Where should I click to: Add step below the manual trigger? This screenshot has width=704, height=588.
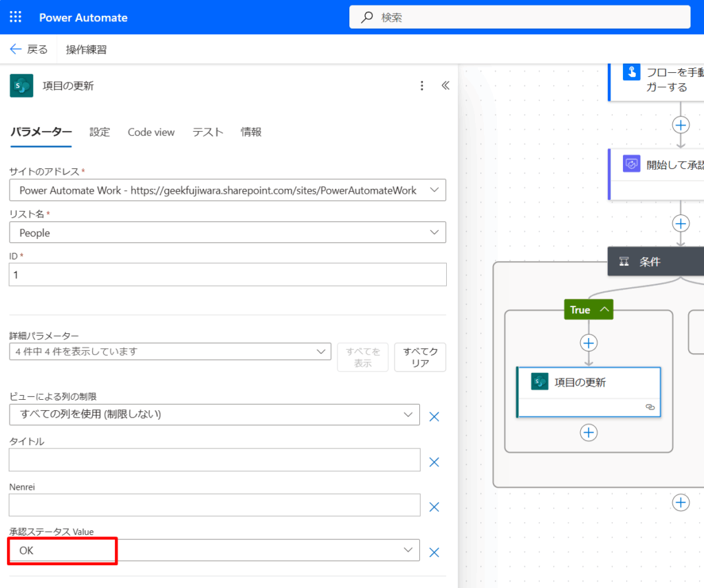(681, 125)
